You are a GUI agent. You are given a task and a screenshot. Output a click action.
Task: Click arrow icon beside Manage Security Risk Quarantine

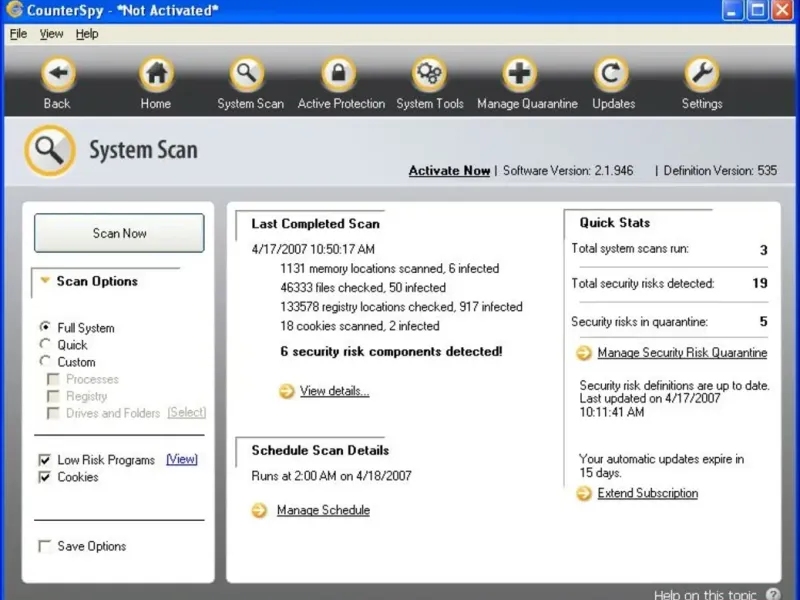coord(584,353)
